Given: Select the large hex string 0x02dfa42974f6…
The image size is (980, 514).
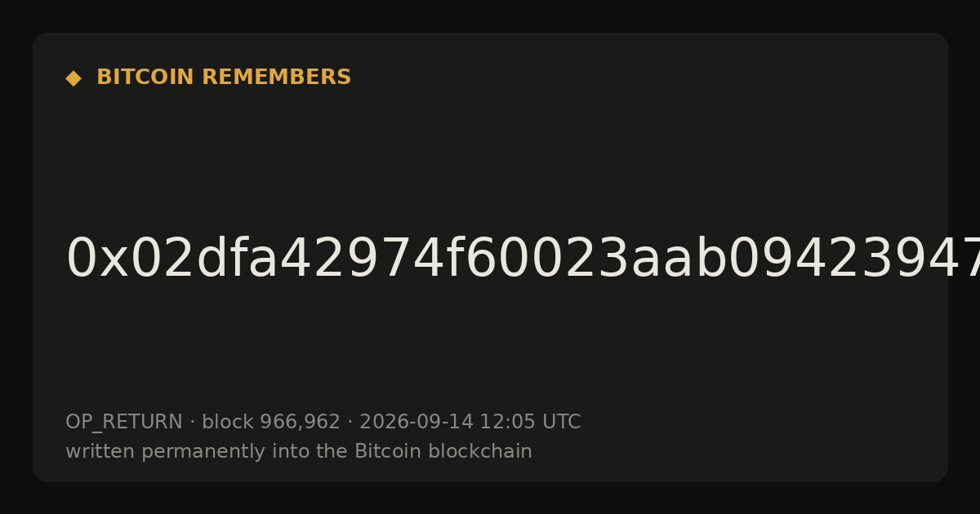Looking at the screenshot, I should point(523,259).
